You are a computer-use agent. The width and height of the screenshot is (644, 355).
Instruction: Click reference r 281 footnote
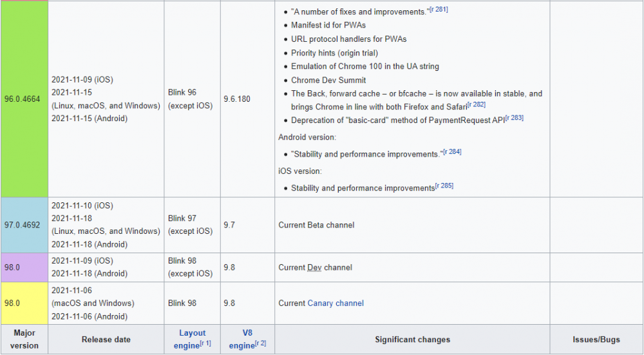coord(437,10)
